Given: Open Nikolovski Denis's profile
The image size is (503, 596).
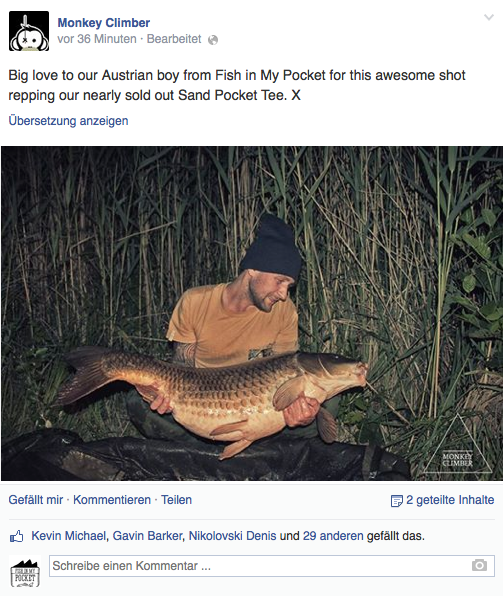Looking at the screenshot, I should (232, 536).
